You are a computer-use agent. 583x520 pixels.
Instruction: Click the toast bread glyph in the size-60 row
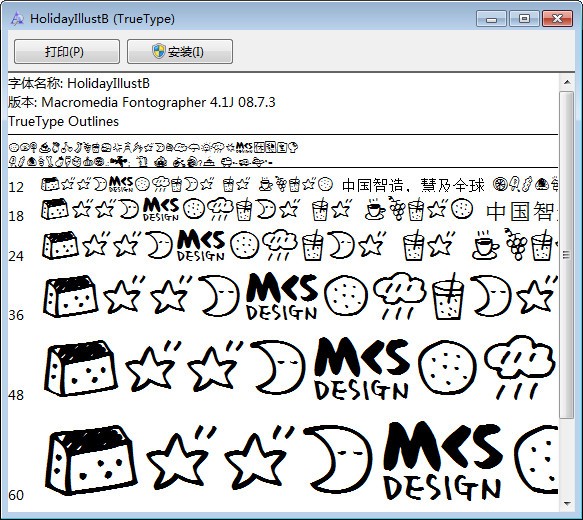pos(91,460)
